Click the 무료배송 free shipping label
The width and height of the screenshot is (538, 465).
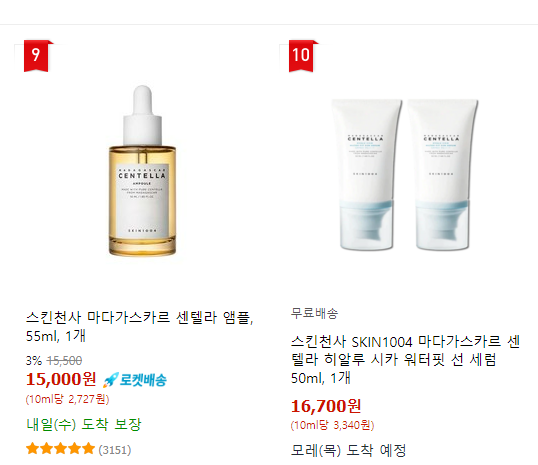click(x=315, y=313)
